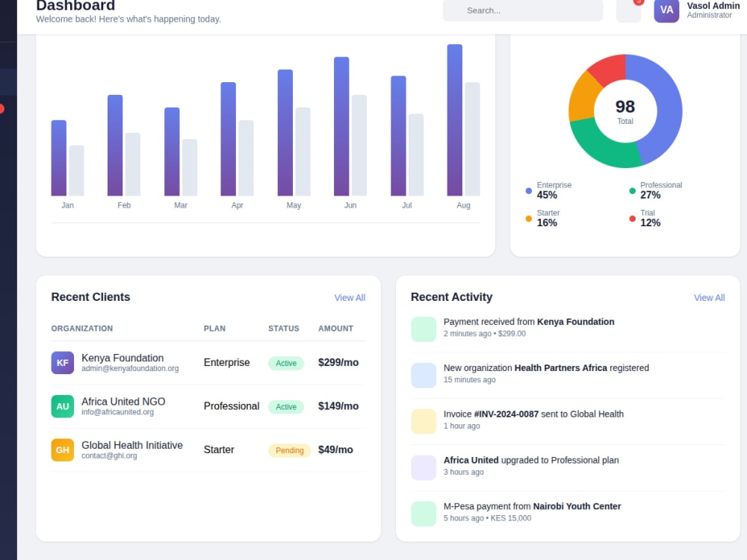The height and width of the screenshot is (560, 747).
Task: Click the AU organization avatar
Action: click(x=63, y=407)
